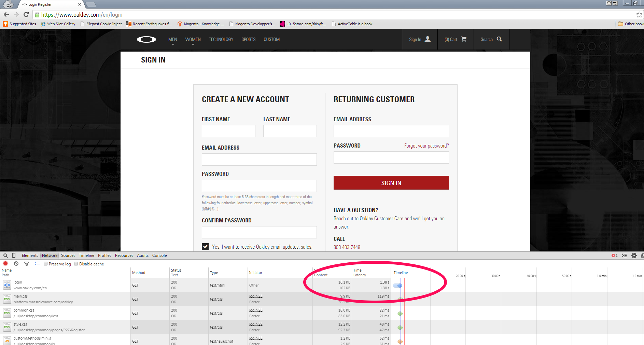Open login:29 initiator link
Viewport: 644px width, 345px height.
pyautogui.click(x=256, y=324)
